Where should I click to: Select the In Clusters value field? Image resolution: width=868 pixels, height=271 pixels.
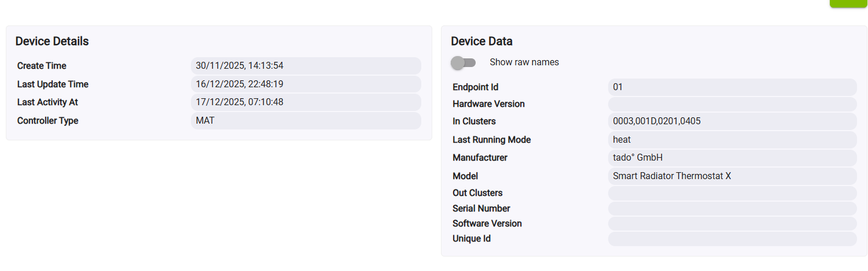pyautogui.click(x=731, y=121)
